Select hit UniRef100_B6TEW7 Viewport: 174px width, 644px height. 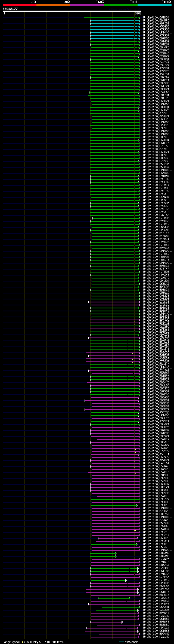pos(156,356)
